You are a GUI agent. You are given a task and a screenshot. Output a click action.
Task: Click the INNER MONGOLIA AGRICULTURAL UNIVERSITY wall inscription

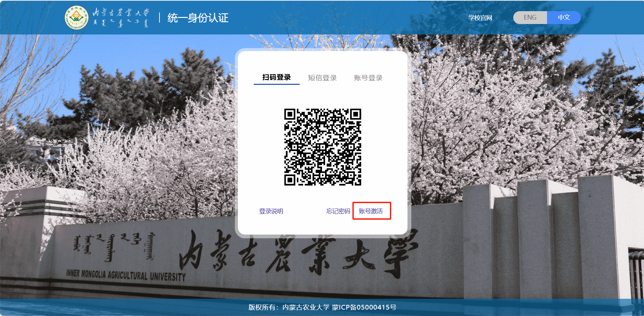(x=126, y=275)
